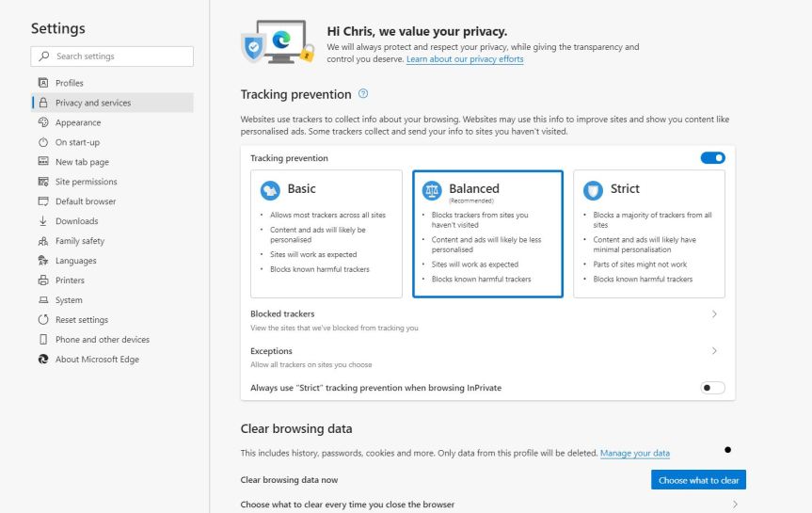This screenshot has width=812, height=513.
Task: Click the Downloads arrow icon
Action: point(43,221)
